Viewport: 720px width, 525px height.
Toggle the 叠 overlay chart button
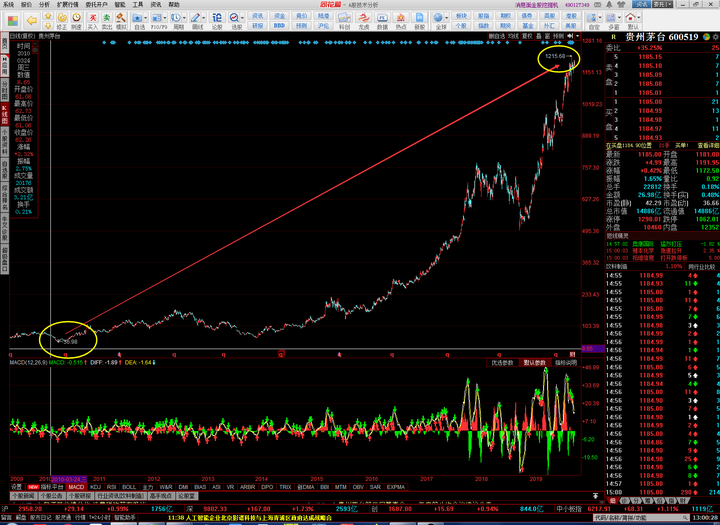click(539, 36)
